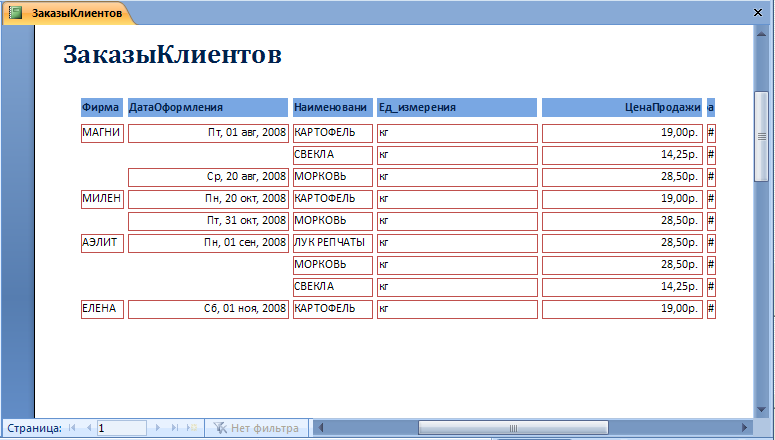Click the vertical scrollbar thumb
Image resolution: width=775 pixels, height=440 pixels.
[x=761, y=137]
